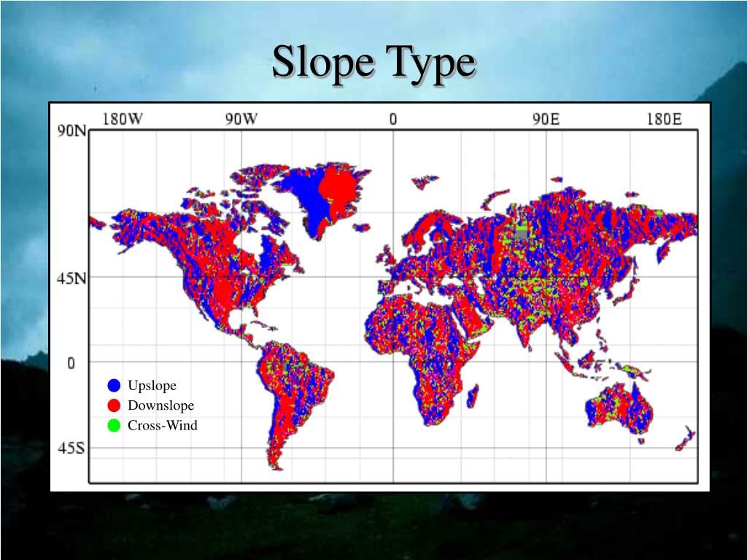Click Madagascar island on the map
The height and width of the screenshot is (560, 747).
pyautogui.click(x=472, y=397)
